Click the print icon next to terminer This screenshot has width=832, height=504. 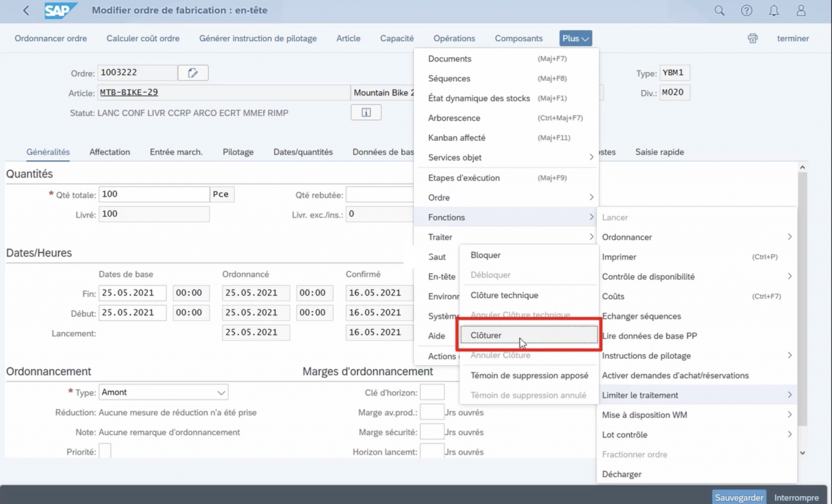point(752,38)
